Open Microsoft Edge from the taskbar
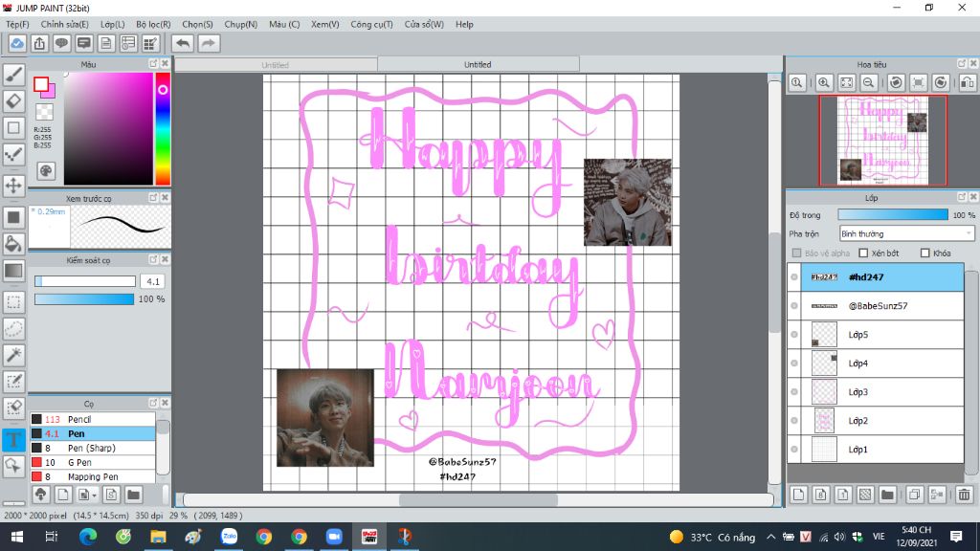Screen dimensions: 980x551 click(x=88, y=537)
